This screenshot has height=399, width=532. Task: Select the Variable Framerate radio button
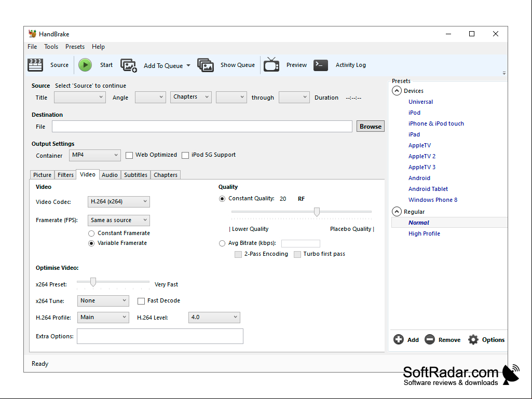click(x=91, y=243)
